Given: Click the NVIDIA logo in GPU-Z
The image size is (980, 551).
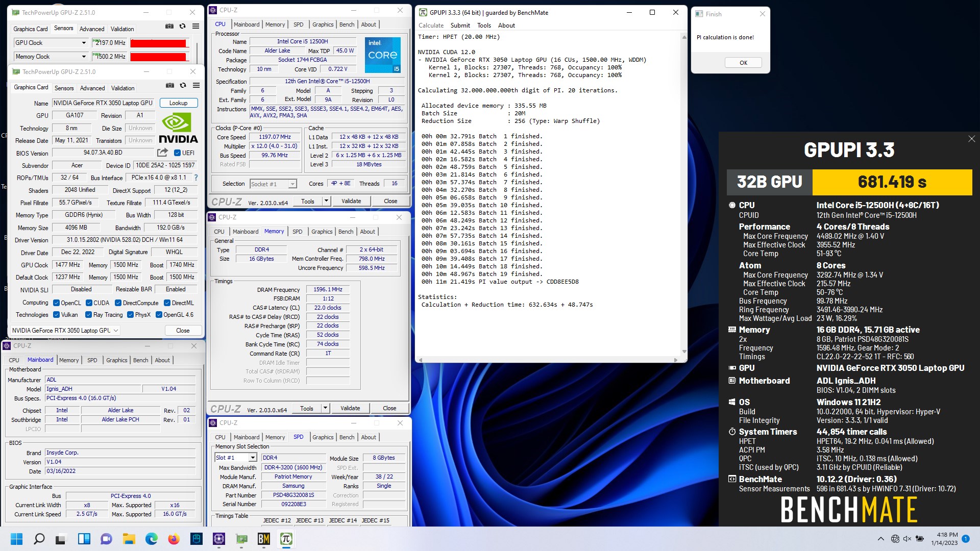Looking at the screenshot, I should pyautogui.click(x=178, y=128).
